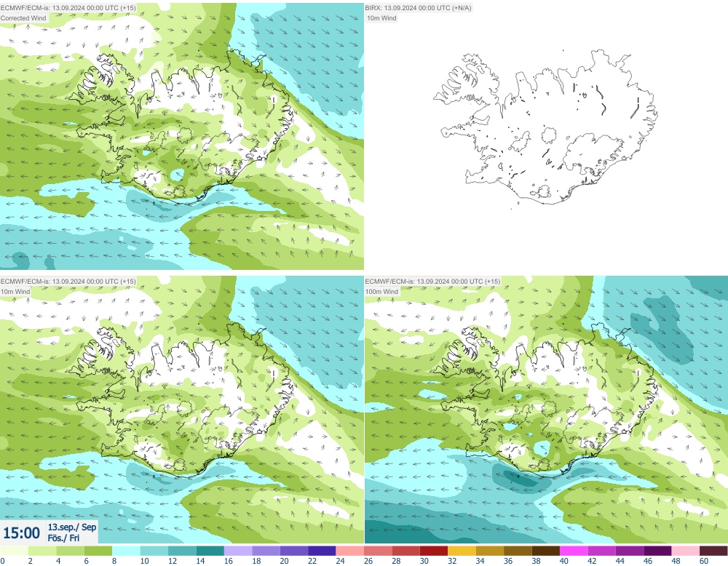Click the dark teal swatch between 14 and 16
728x566 pixels.
(210, 551)
